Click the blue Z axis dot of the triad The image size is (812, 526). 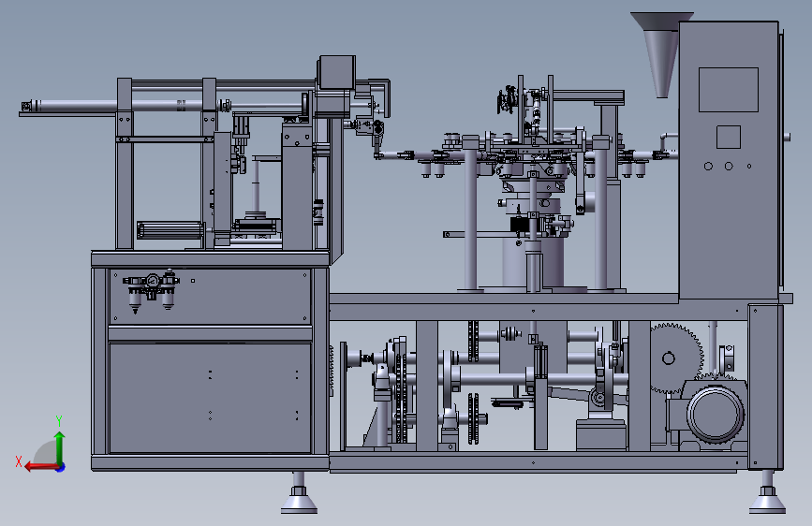click(x=61, y=467)
